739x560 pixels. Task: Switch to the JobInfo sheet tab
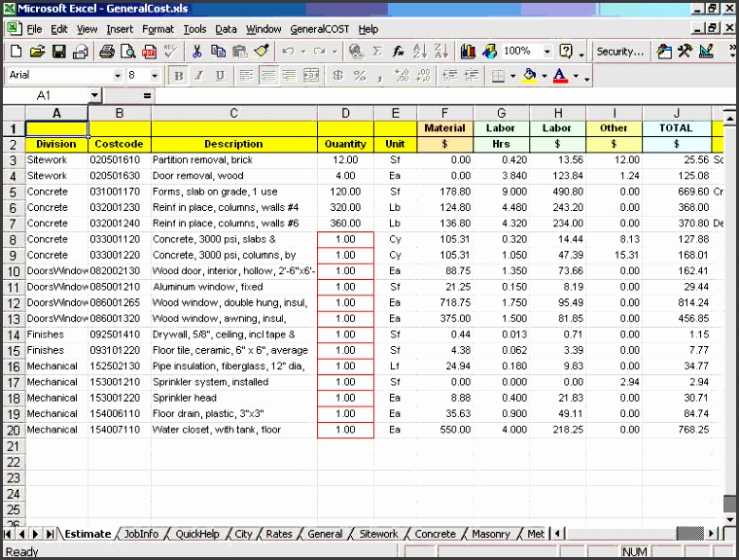click(141, 534)
